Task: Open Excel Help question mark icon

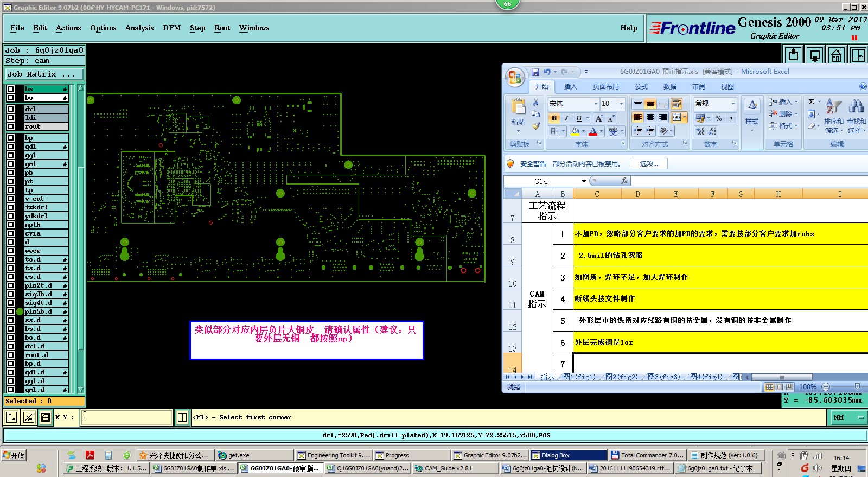Action: (863, 86)
